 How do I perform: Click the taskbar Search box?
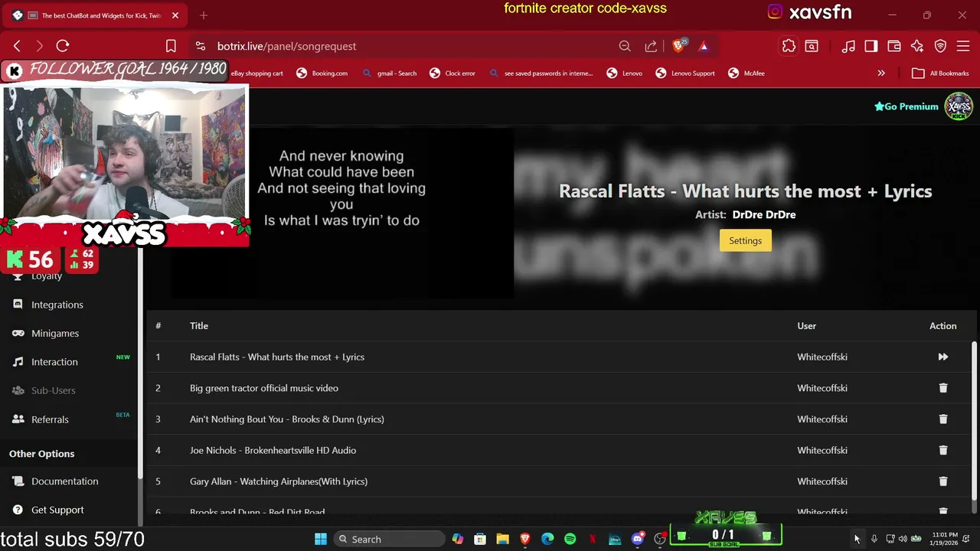pos(390,539)
